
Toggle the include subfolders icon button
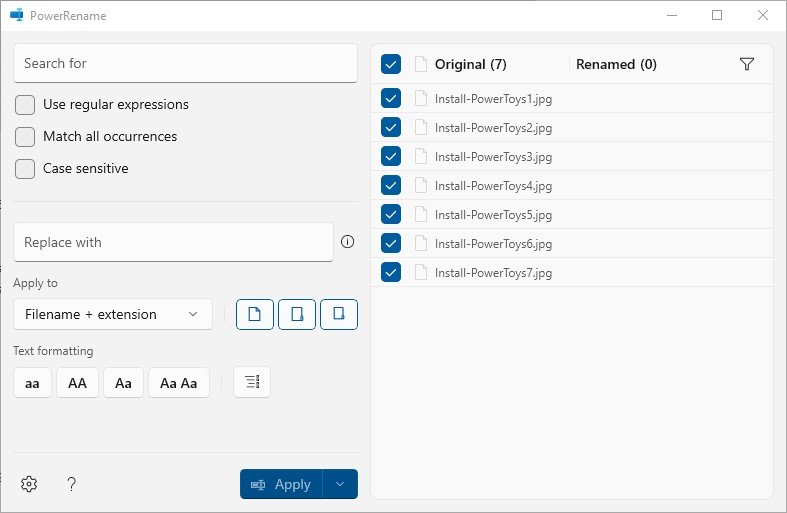[x=339, y=314]
